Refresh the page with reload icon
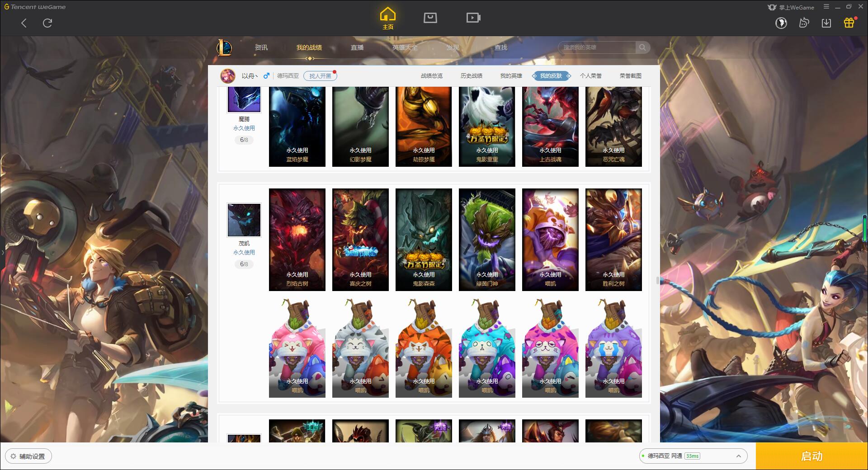Screen dimensions: 868x470 click(47, 23)
